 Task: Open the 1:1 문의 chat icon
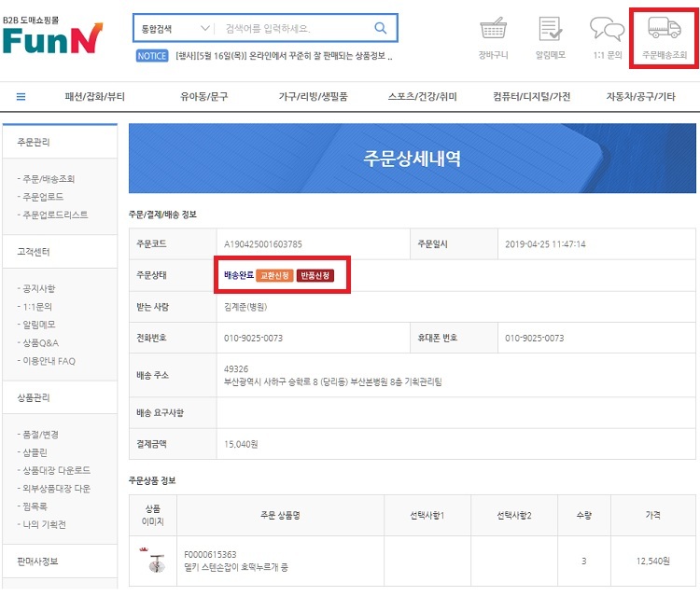coord(607,30)
